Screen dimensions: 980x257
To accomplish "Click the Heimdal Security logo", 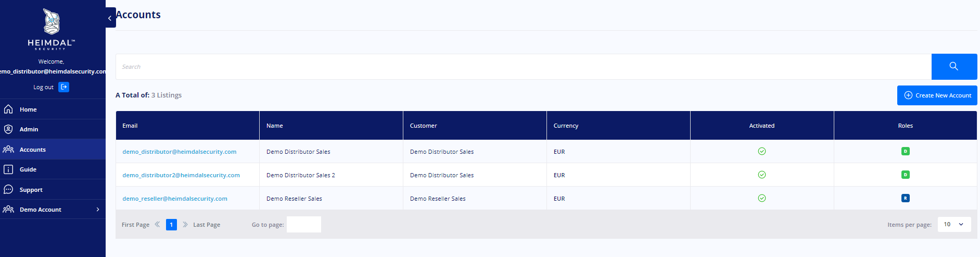I will click(x=51, y=29).
